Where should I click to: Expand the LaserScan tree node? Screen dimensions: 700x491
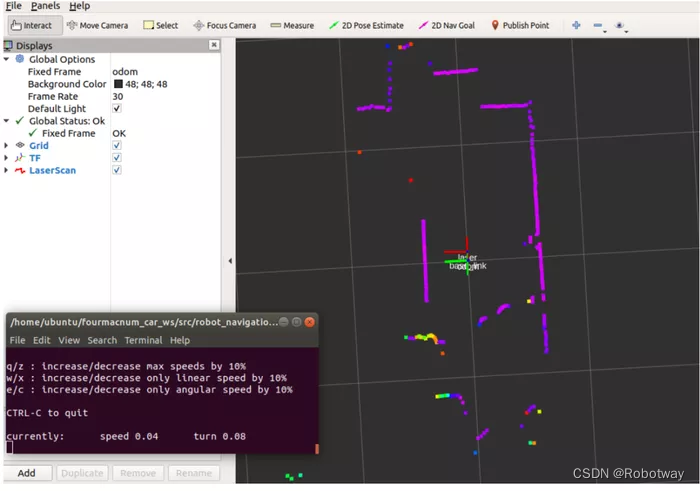click(x=6, y=170)
